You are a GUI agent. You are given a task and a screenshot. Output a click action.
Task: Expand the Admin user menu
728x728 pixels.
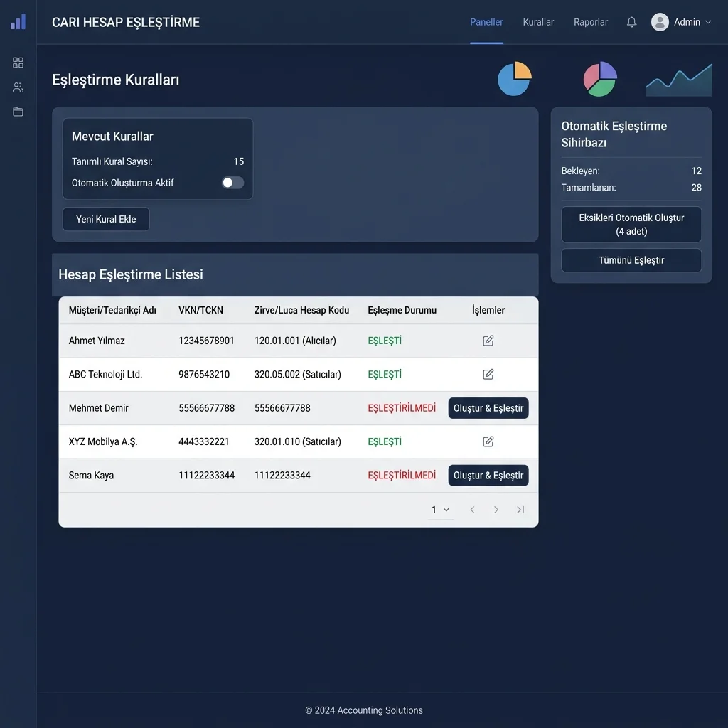[x=681, y=22]
